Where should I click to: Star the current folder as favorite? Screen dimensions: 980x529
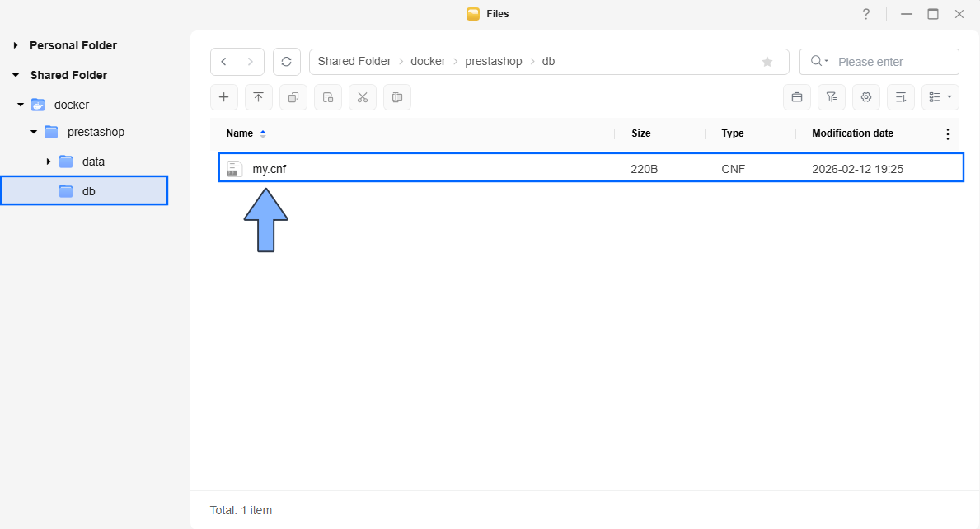tap(767, 62)
